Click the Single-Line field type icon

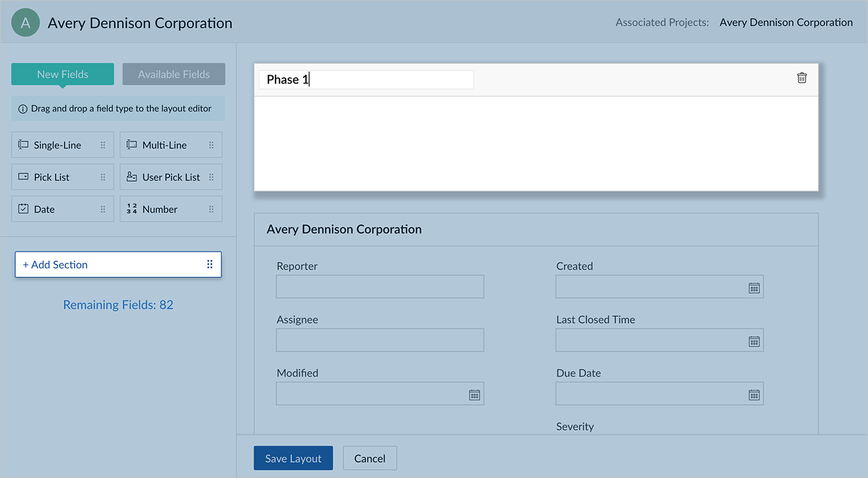(24, 145)
